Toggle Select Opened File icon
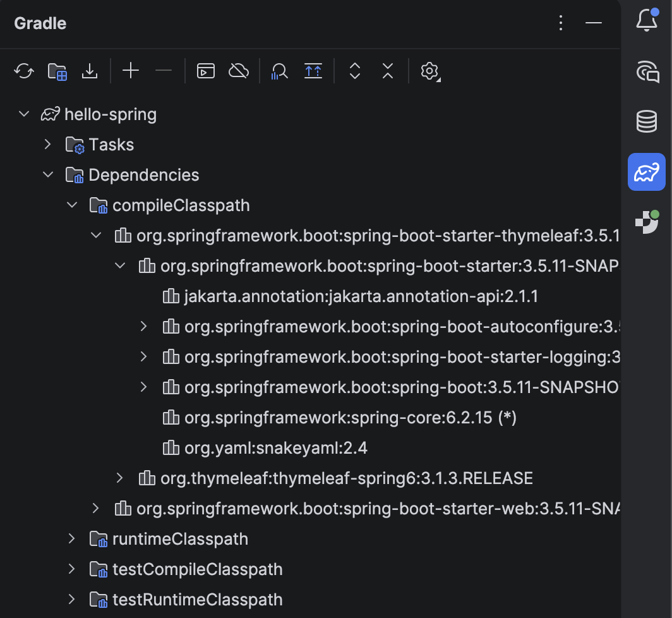The width and height of the screenshot is (672, 618). coord(313,71)
